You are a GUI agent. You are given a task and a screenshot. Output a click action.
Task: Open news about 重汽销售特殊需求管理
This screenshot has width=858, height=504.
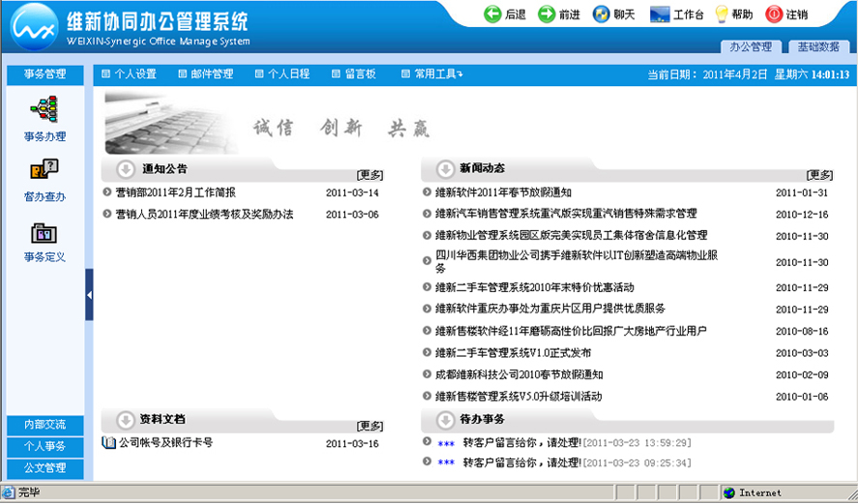[x=566, y=214]
